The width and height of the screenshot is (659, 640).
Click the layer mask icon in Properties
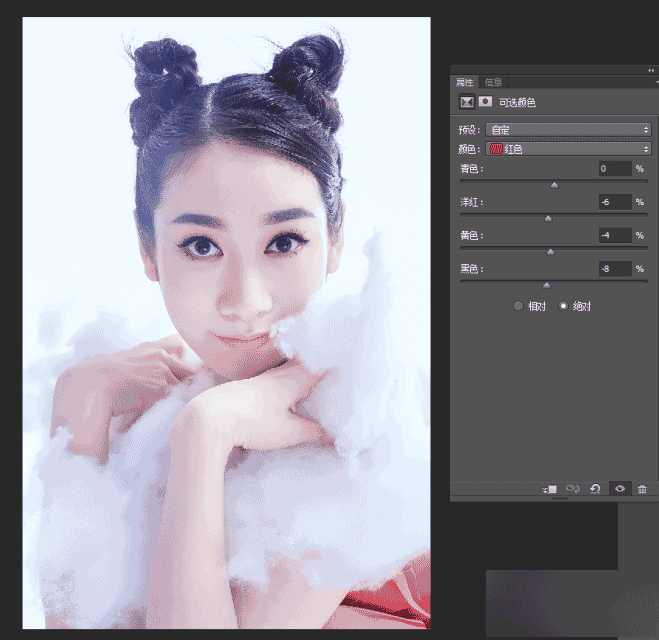tap(484, 102)
